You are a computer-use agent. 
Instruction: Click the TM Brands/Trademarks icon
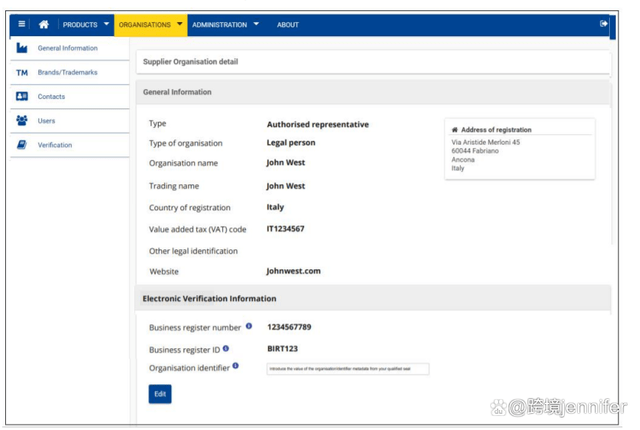[22, 73]
